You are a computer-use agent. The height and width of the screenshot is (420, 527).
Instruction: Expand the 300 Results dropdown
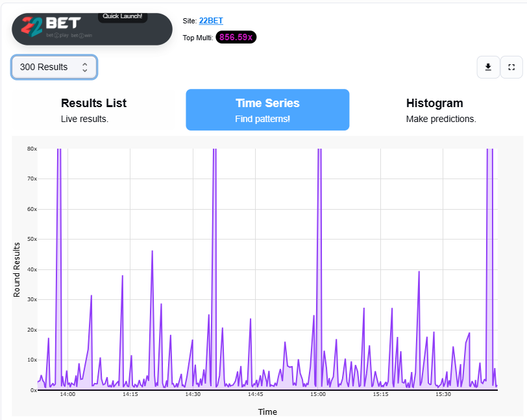pyautogui.click(x=54, y=68)
